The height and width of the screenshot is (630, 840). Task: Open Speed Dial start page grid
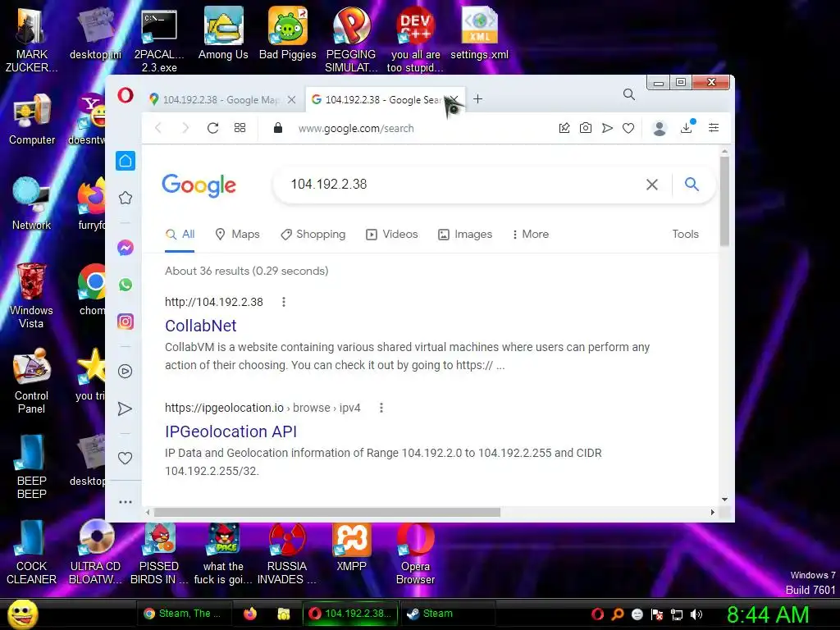click(x=240, y=127)
